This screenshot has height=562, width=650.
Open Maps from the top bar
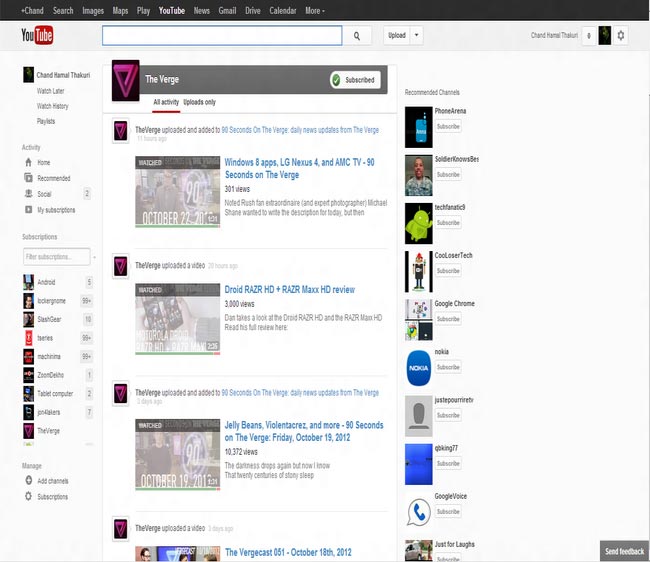120,11
